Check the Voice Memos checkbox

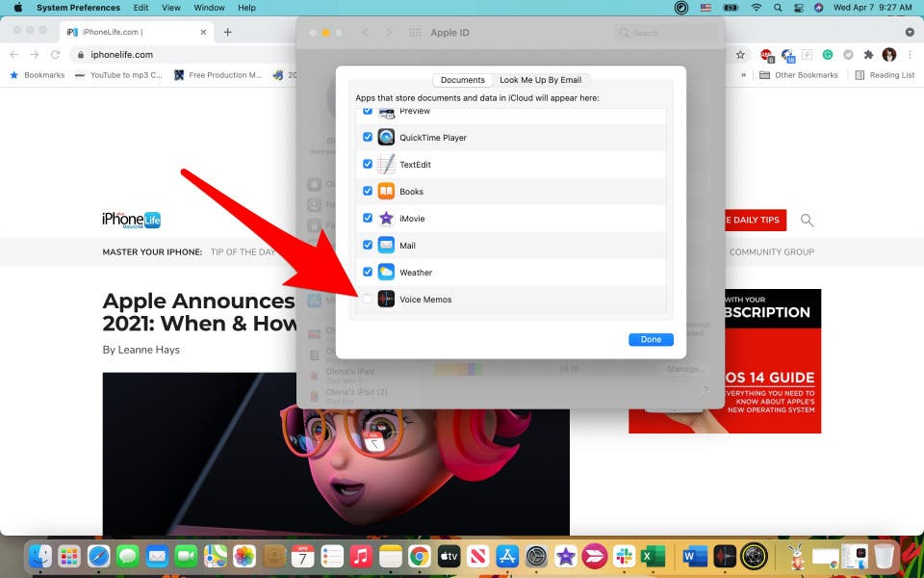(x=367, y=299)
